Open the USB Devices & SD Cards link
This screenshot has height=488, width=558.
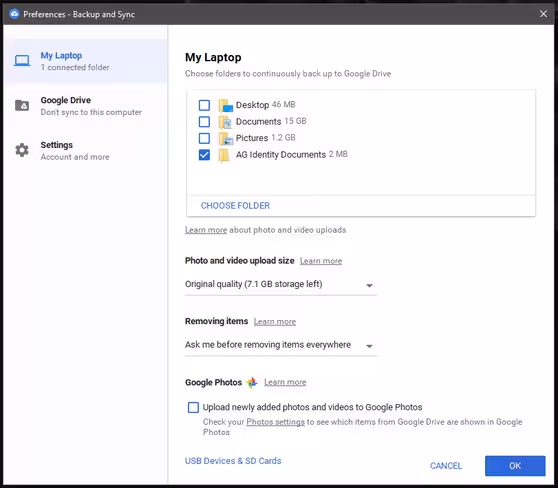point(233,461)
